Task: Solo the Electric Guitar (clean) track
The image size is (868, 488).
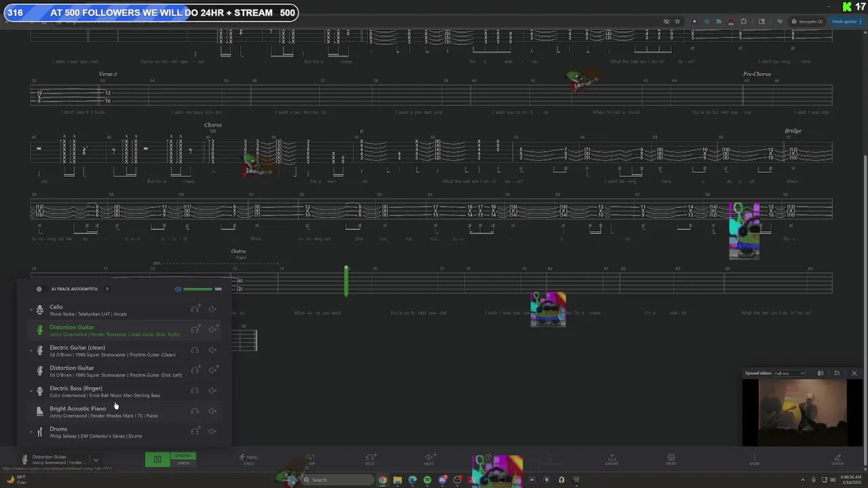Action: pyautogui.click(x=195, y=350)
